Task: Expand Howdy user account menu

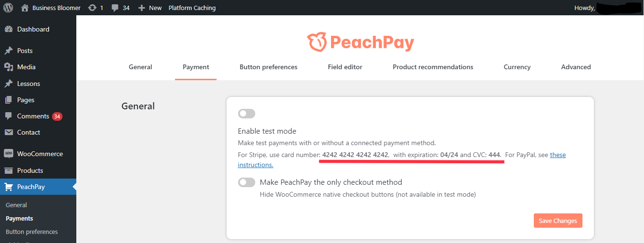Action: click(x=606, y=8)
